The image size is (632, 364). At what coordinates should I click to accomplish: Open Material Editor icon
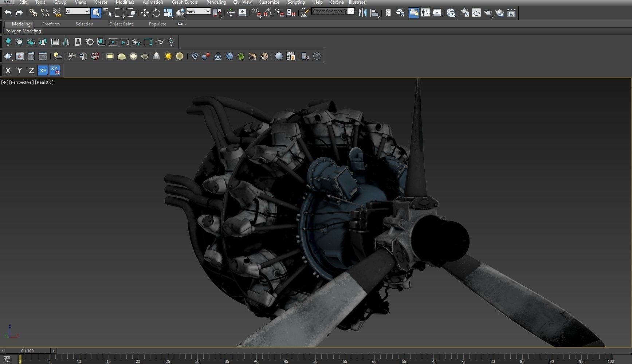(451, 13)
